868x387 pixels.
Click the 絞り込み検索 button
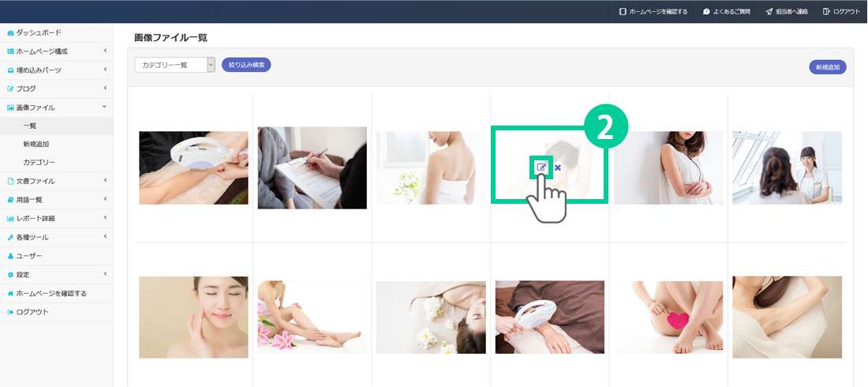pyautogui.click(x=246, y=65)
